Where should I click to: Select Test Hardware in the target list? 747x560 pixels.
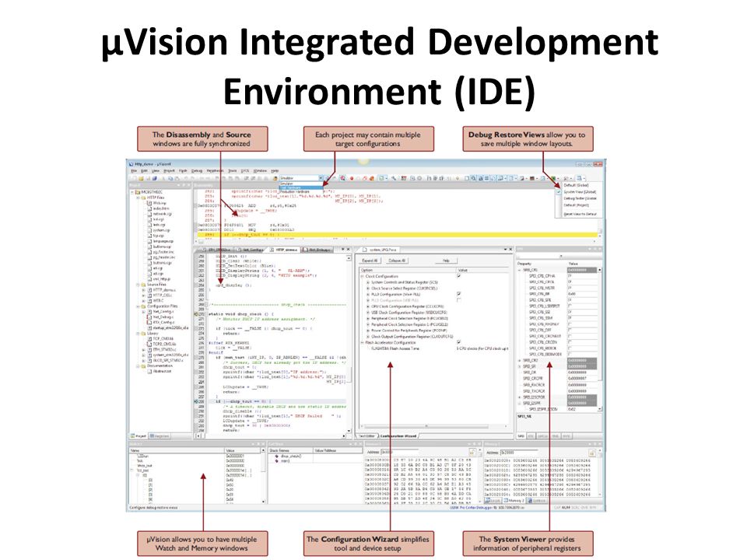(x=301, y=187)
